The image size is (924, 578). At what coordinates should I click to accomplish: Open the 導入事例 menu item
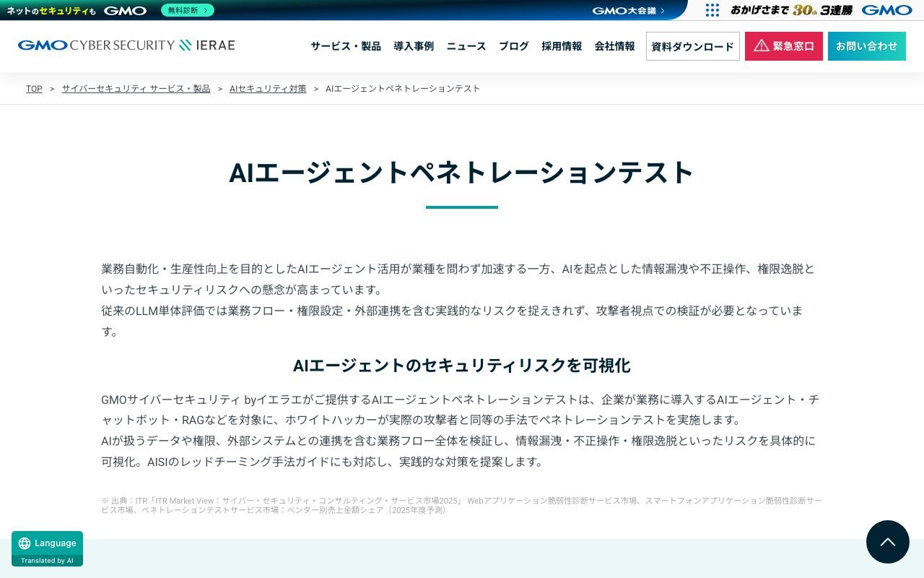pyautogui.click(x=414, y=46)
